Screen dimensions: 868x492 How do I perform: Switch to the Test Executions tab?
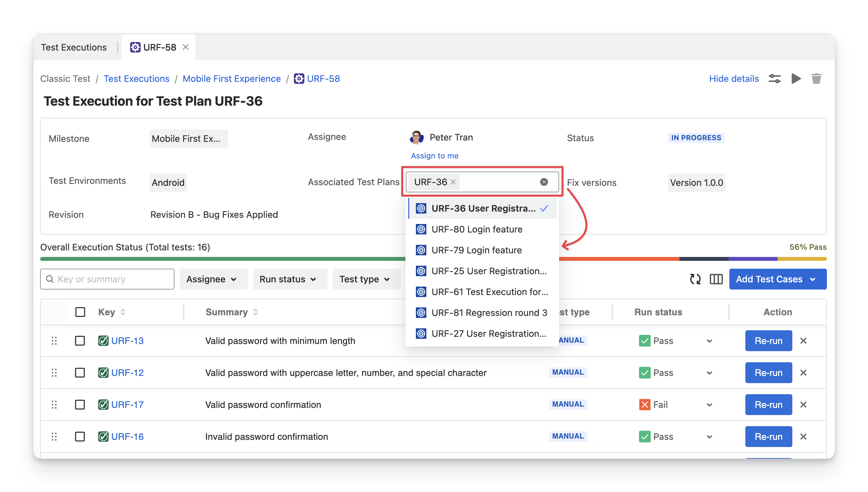click(74, 47)
